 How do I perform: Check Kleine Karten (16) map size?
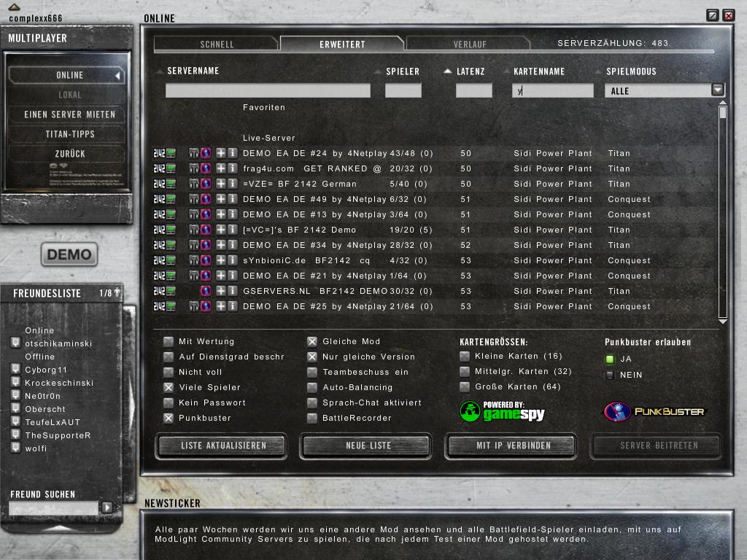tap(465, 356)
